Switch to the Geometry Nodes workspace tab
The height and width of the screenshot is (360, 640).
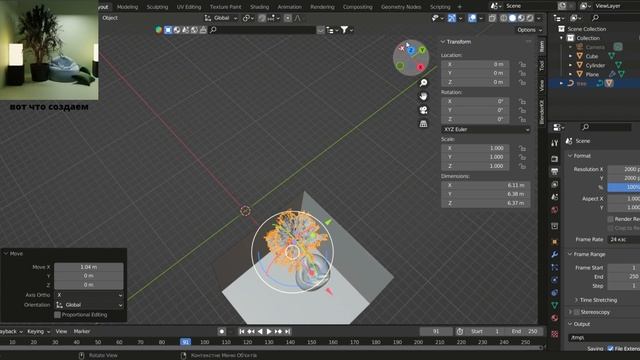pos(401,7)
